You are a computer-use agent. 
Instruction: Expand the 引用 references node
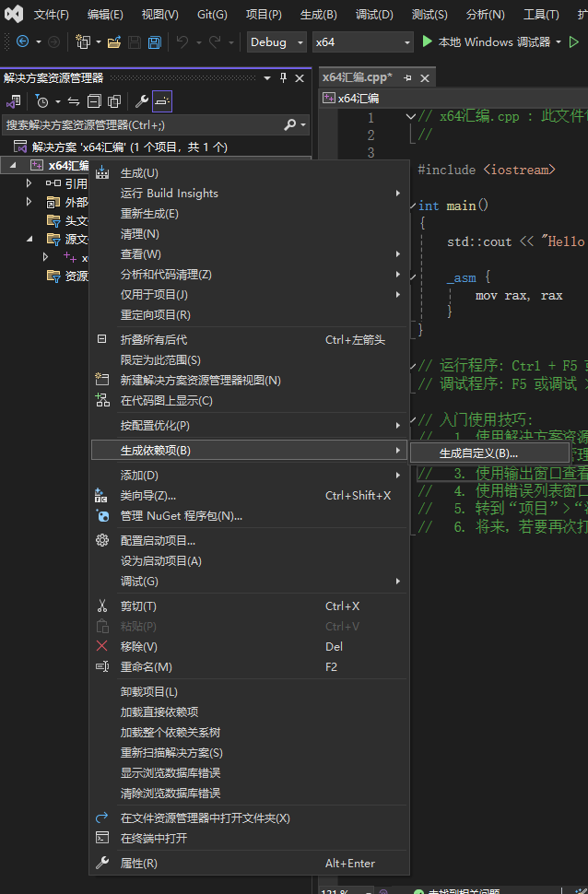[29, 183]
